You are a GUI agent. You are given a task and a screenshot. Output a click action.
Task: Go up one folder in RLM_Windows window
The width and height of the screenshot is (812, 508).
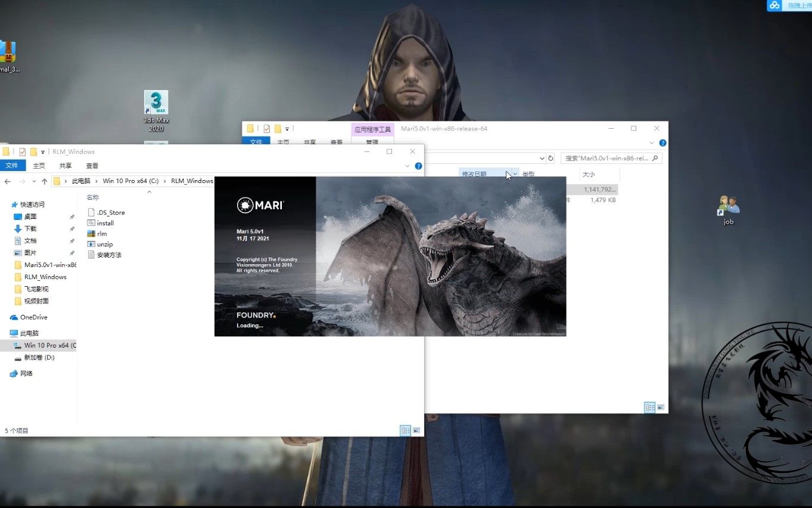point(44,181)
